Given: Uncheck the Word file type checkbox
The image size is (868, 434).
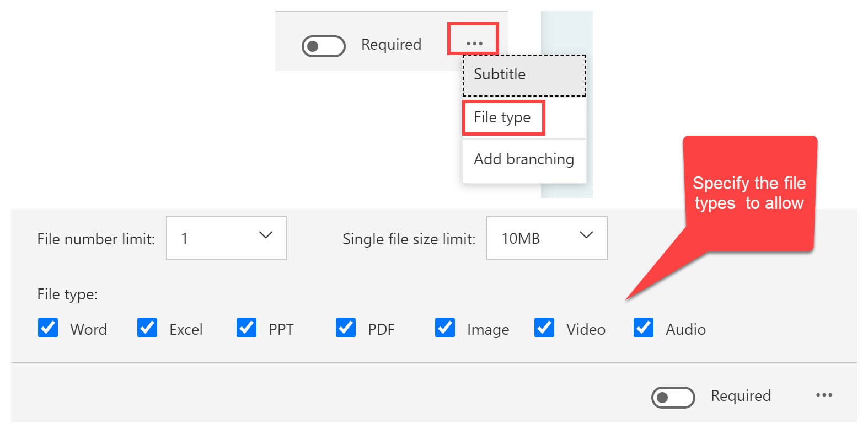Looking at the screenshot, I should [x=48, y=328].
